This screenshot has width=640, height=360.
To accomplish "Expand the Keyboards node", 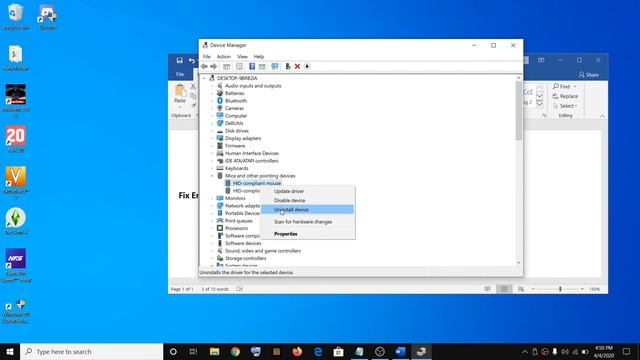I will [212, 168].
